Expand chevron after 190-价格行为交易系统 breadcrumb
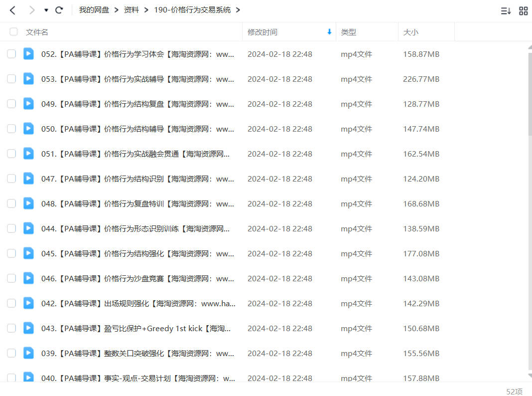Screen dimensions: 532x396 point(238,10)
